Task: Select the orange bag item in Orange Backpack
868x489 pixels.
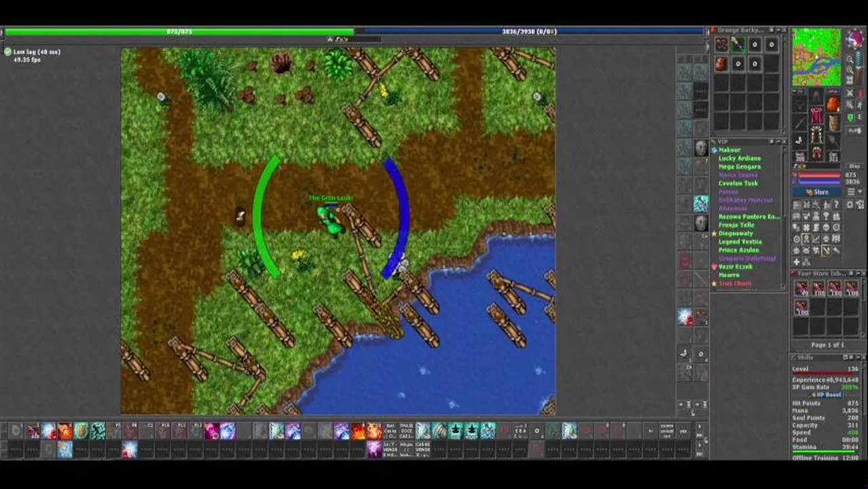Action: pyautogui.click(x=721, y=63)
